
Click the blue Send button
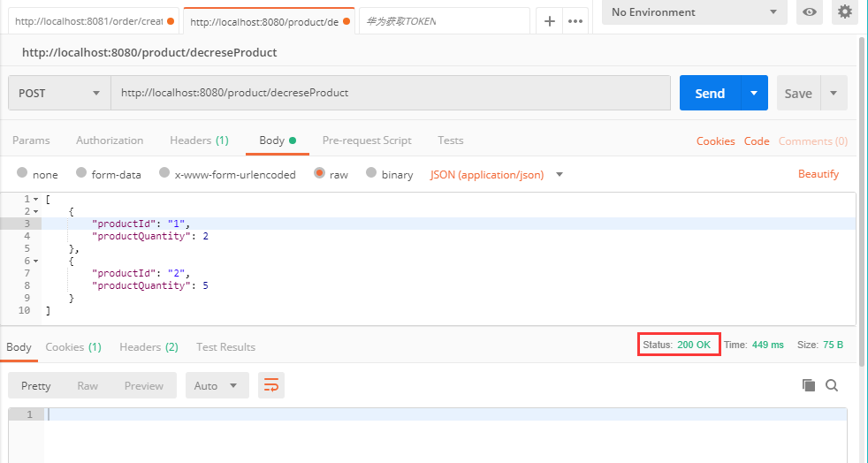[711, 93]
